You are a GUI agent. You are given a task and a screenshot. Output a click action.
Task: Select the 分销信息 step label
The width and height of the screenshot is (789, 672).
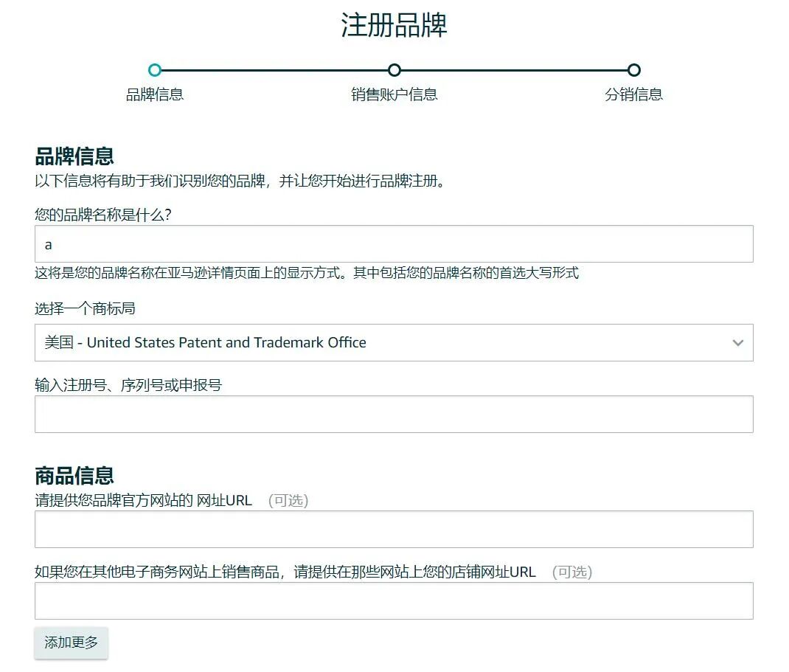pos(634,94)
